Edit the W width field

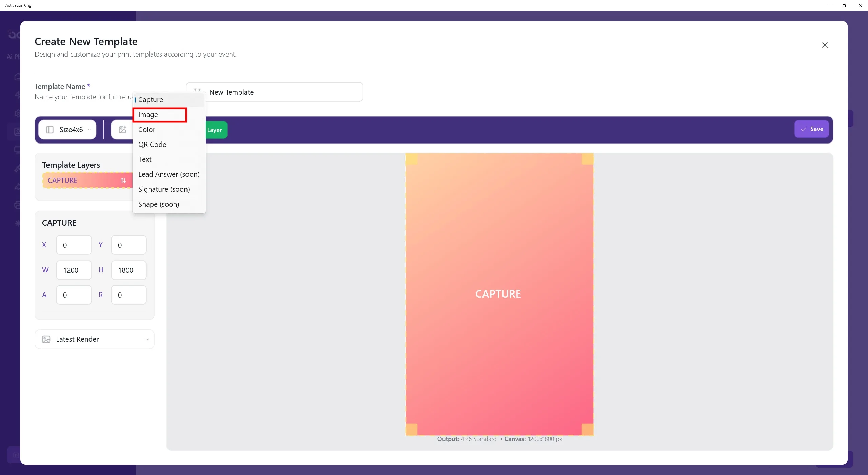[x=74, y=270]
